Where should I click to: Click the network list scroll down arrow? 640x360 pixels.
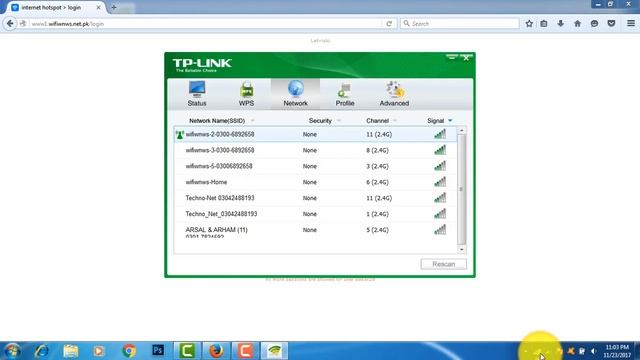pos(462,249)
